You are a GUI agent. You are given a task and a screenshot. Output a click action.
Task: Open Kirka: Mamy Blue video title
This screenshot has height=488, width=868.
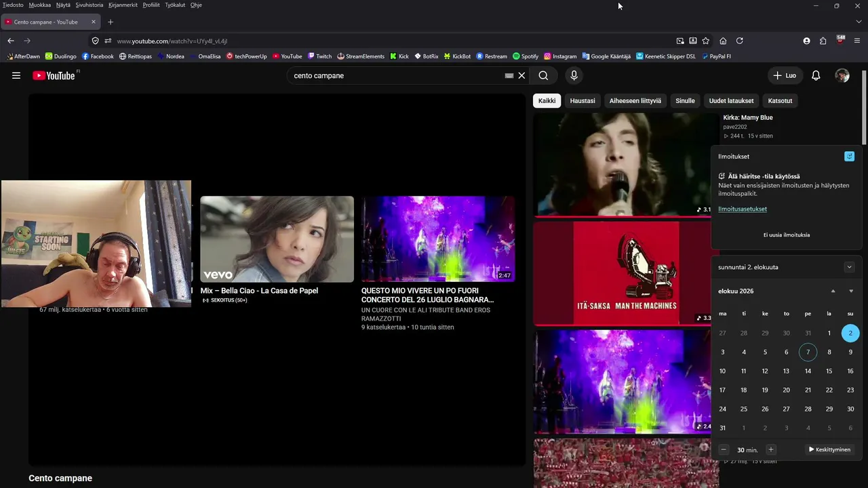(748, 117)
